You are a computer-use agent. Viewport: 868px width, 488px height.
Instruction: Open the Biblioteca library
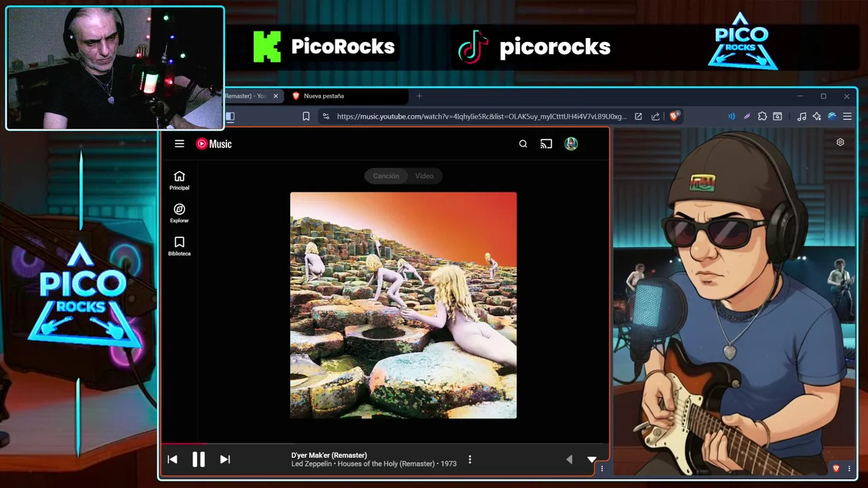pos(179,246)
